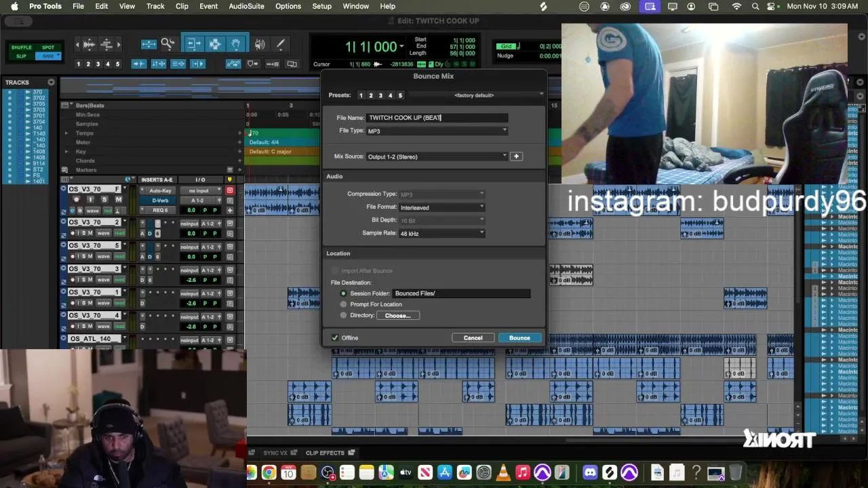868x488 pixels.
Task: Click the Choose... directory button
Action: [397, 315]
